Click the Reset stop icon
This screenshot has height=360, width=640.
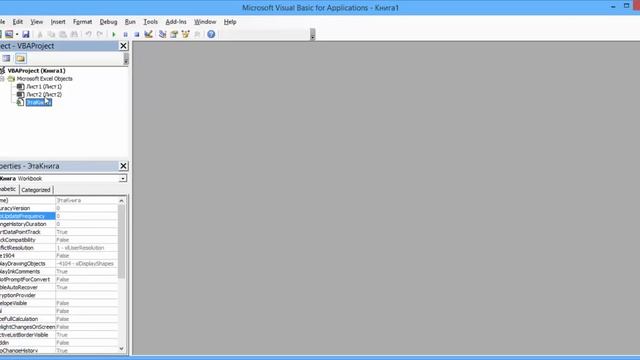pyautogui.click(x=137, y=34)
